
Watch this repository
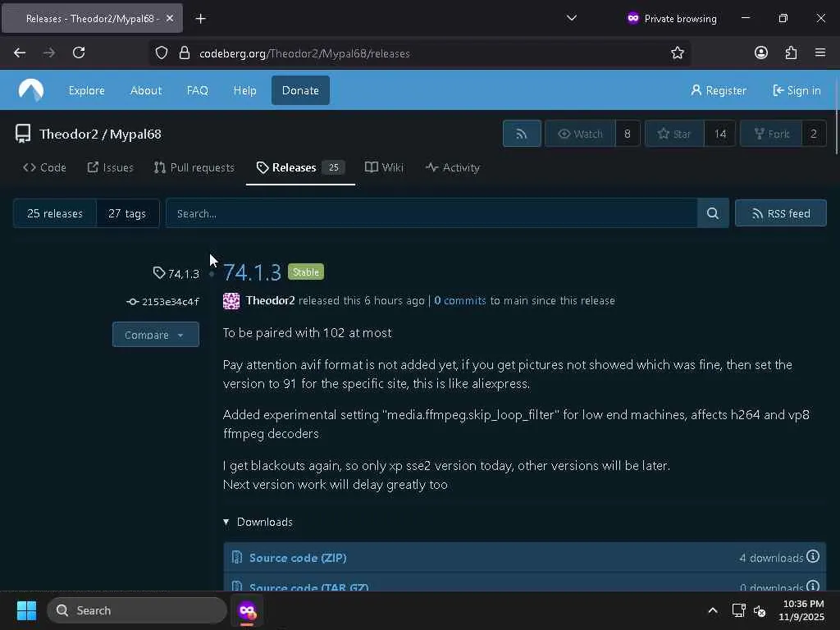[x=580, y=134]
